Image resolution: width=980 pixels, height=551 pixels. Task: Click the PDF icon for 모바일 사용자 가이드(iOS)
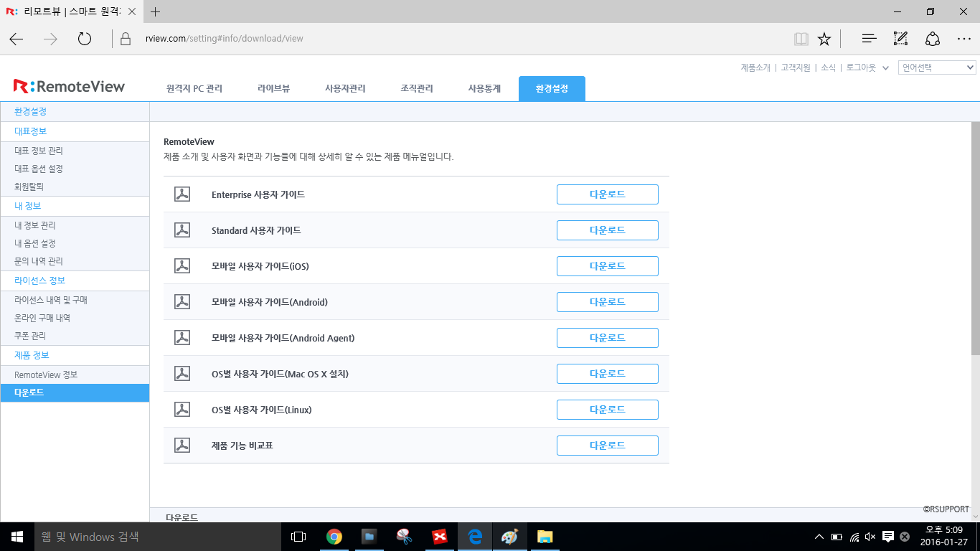coord(182,266)
